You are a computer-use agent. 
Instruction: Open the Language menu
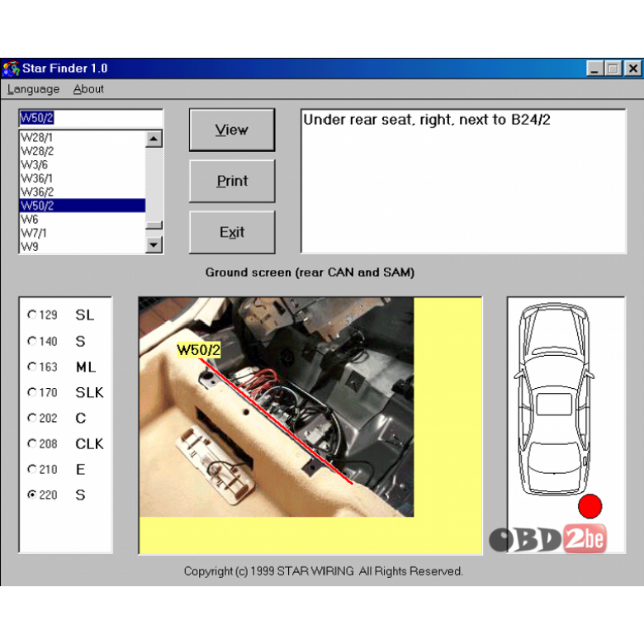[33, 88]
